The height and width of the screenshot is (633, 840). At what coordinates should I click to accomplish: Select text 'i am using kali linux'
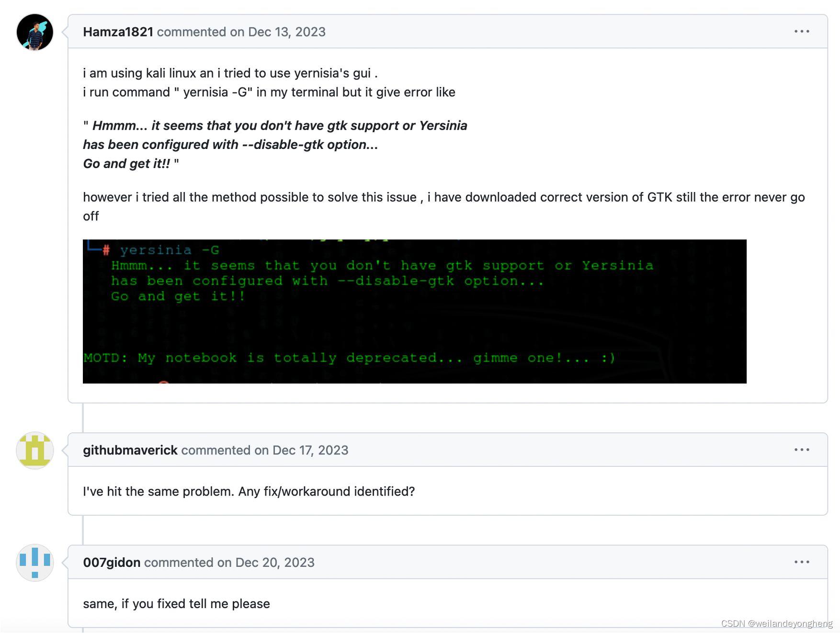(x=140, y=73)
